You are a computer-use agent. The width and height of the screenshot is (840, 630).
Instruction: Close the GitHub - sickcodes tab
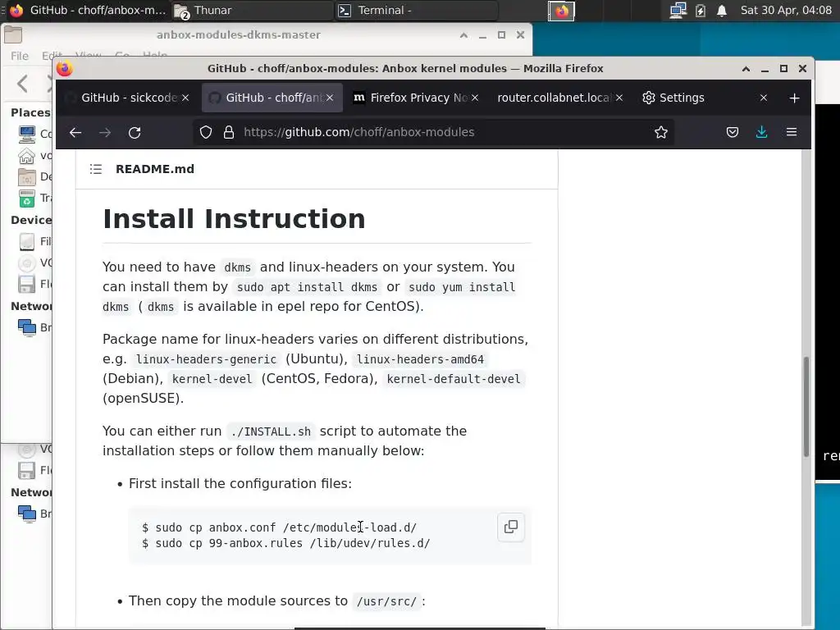coord(185,98)
